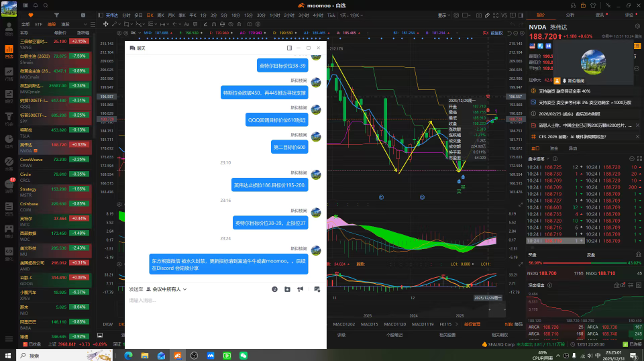
Task: Dismiss the CES 2026 news banner
Action: (x=637, y=136)
